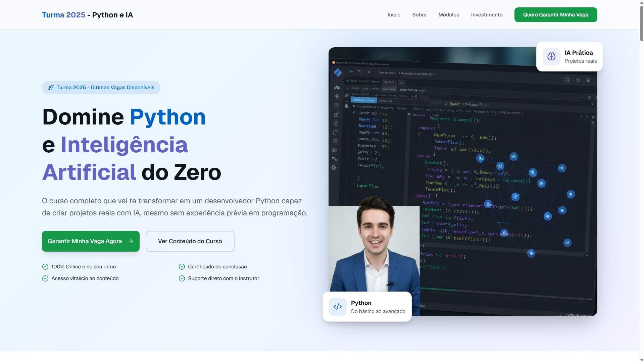This screenshot has height=362, width=644.
Task: Click the checkmark beside 'Suporte direto com o instrutor'
Action: click(x=182, y=278)
